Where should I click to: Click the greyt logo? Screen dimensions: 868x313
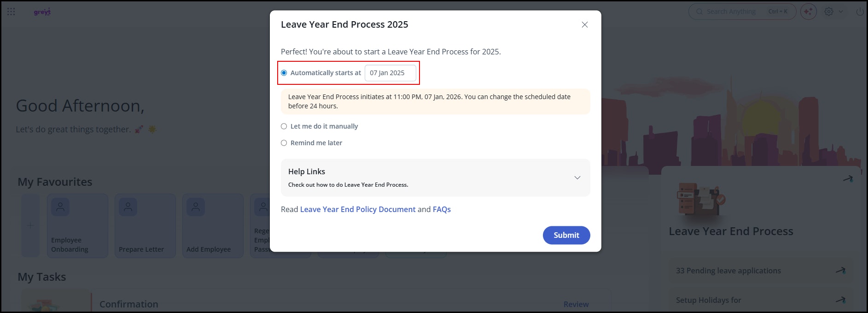click(42, 12)
